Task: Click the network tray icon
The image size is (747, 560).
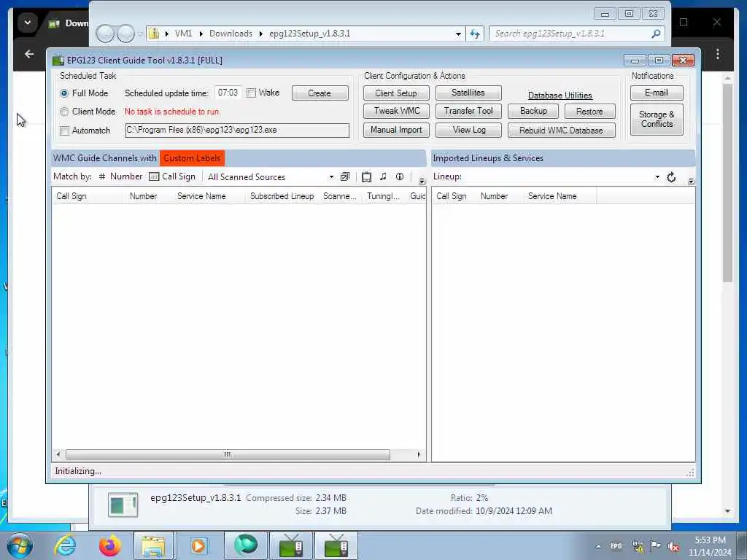Action: click(x=638, y=546)
